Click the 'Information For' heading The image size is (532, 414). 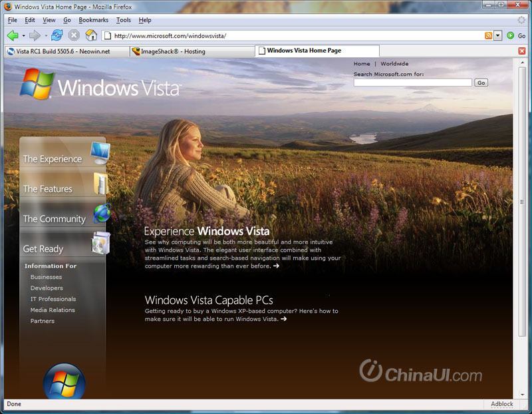click(51, 266)
